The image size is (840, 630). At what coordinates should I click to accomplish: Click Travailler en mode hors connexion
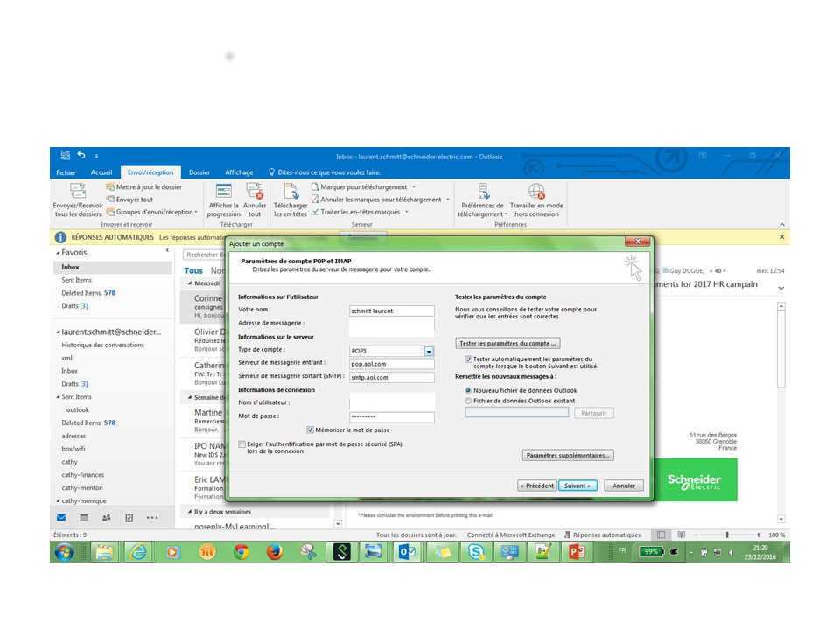coord(536,200)
